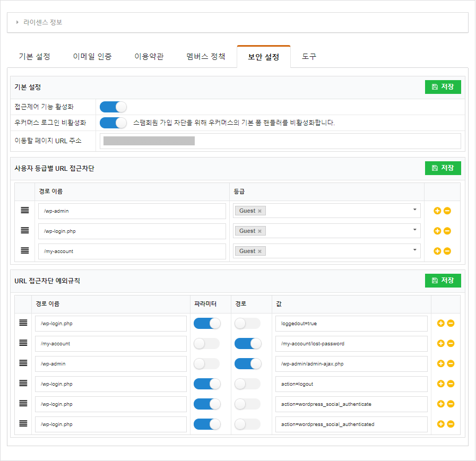Grab the drag handle of admin-ajax.php row
This screenshot has width=476, height=461.
[x=23, y=363]
